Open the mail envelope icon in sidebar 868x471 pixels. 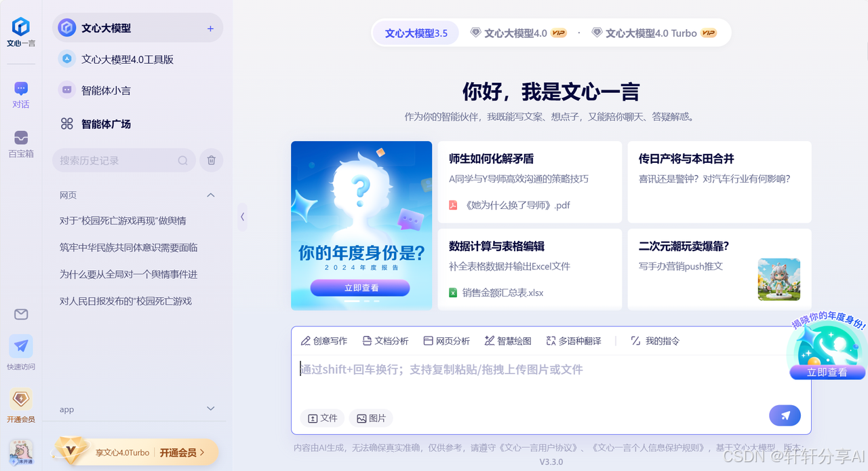21,314
